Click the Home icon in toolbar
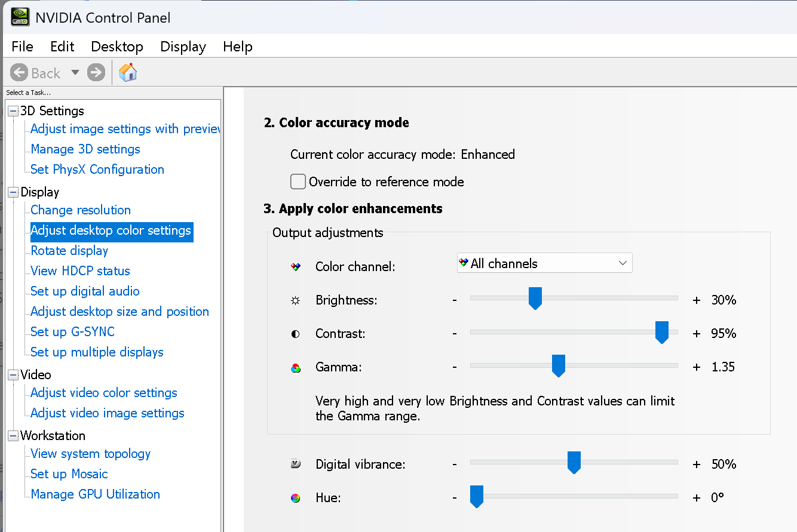 [x=128, y=72]
